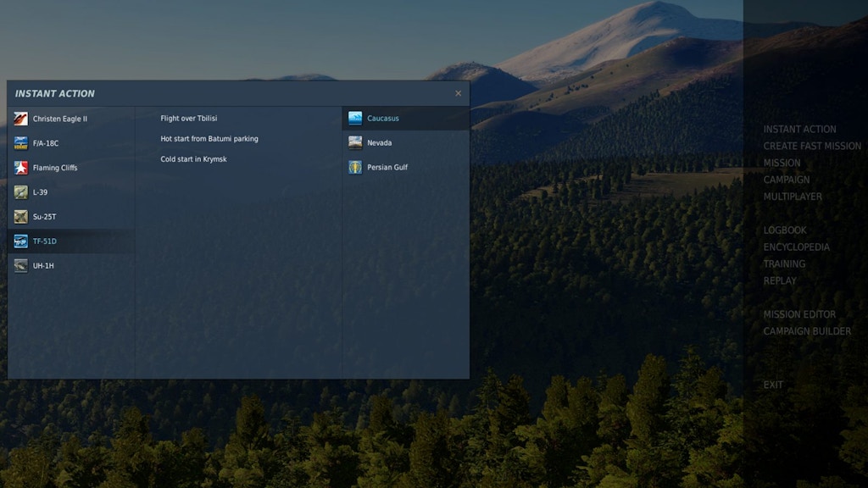This screenshot has width=868, height=488.
Task: Select the Su-25T module icon
Action: click(21, 217)
